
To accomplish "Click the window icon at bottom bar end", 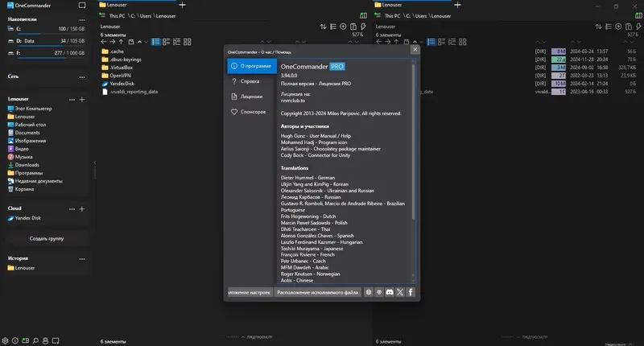I will (56, 340).
